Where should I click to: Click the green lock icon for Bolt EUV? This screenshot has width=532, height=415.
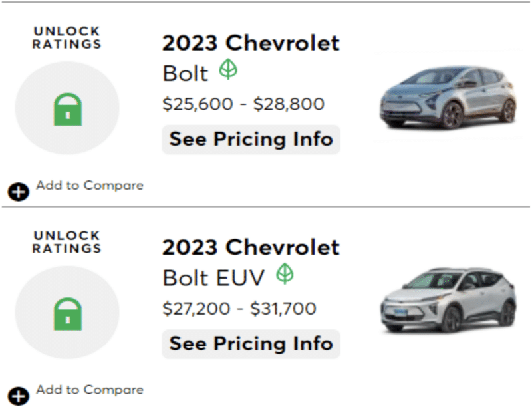click(x=67, y=314)
